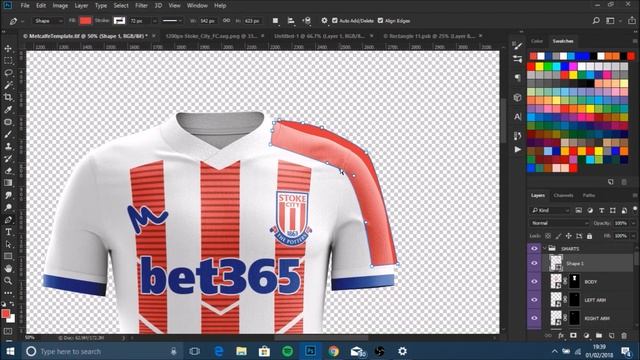This screenshot has width=640, height=360.
Task: Hide the SHIRTS group
Action: 534,249
